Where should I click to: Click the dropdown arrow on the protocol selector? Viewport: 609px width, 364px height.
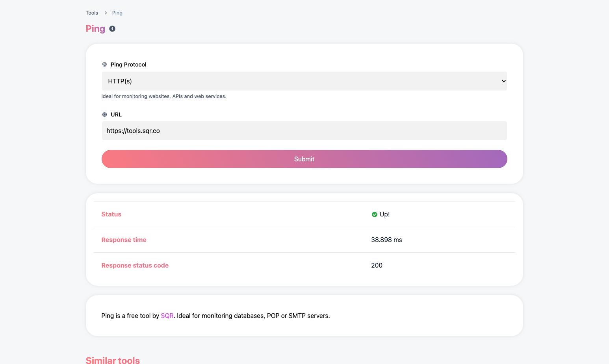[x=503, y=81]
